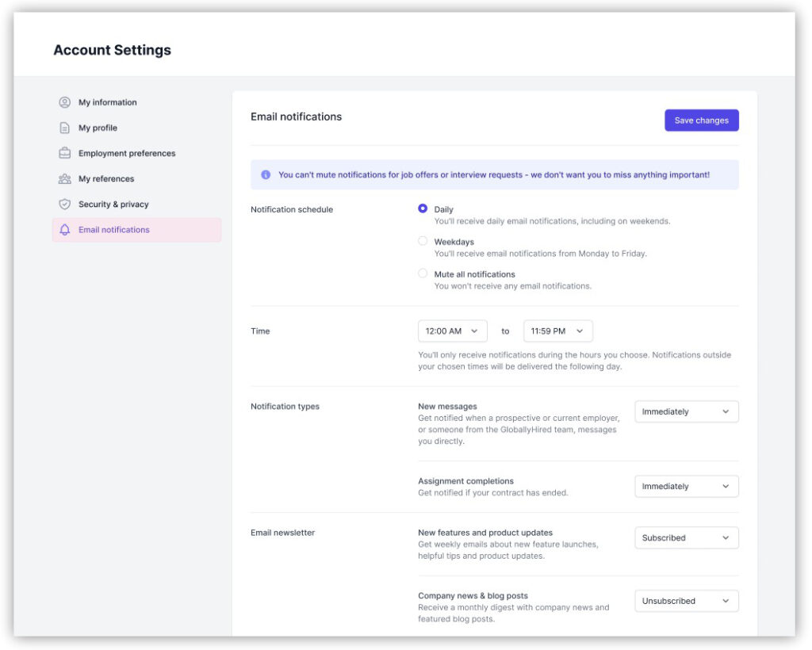Screen dimensions: 812x650
Task: Open the New features Subscribed dropdown
Action: click(x=686, y=538)
